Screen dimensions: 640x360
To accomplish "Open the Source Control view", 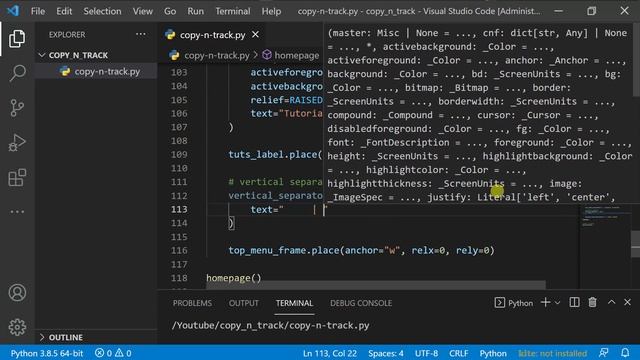I will [x=17, y=108].
